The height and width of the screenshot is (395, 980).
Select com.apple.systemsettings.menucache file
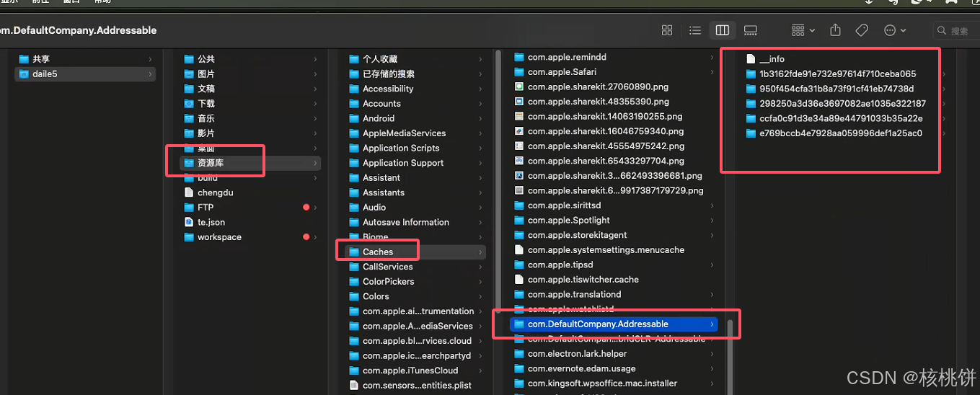(x=614, y=249)
